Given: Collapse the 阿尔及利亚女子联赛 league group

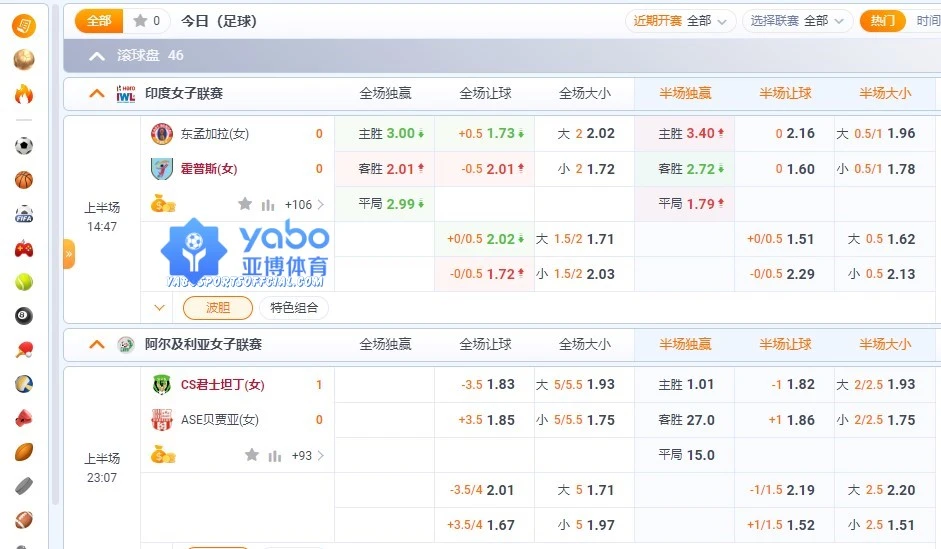Looking at the screenshot, I should pyautogui.click(x=97, y=344).
